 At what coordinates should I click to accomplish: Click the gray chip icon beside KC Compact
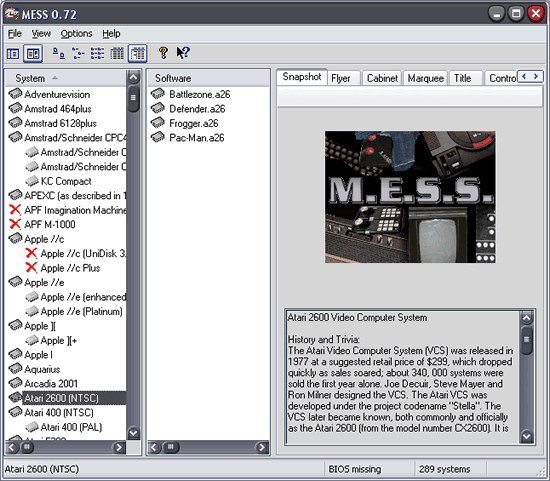(x=32, y=181)
